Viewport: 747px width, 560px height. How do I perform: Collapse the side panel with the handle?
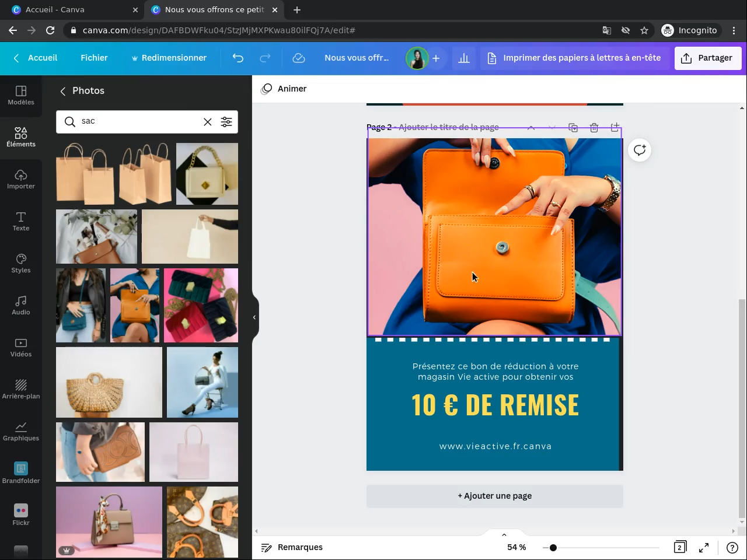[254, 317]
